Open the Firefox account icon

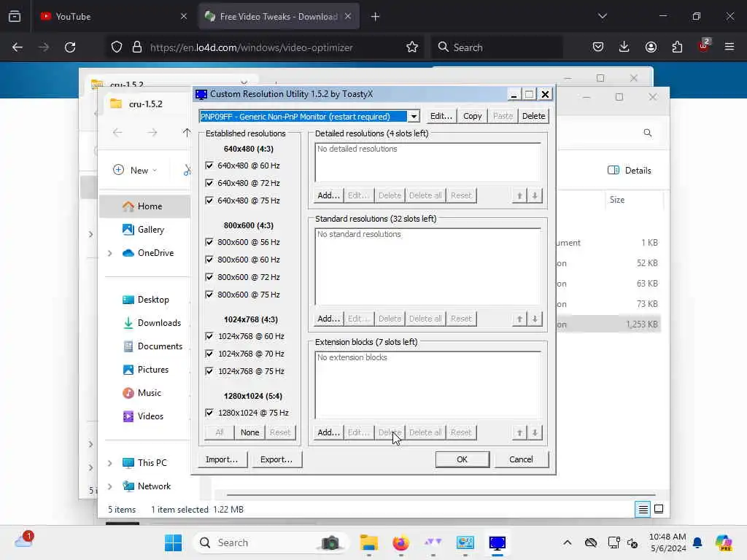pos(651,47)
